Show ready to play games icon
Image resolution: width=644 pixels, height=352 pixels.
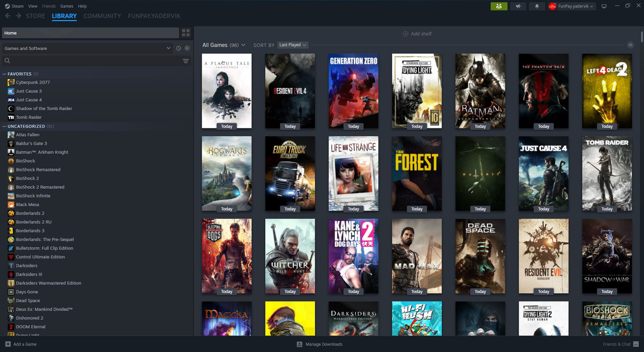(187, 48)
